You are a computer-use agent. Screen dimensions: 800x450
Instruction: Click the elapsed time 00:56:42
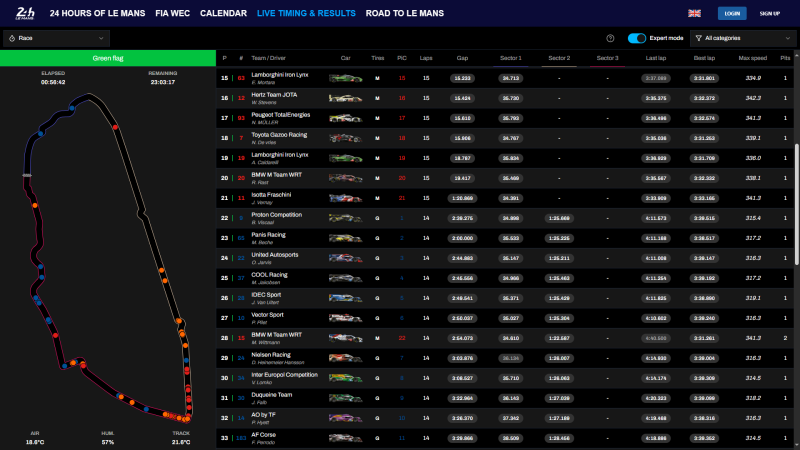(53, 82)
